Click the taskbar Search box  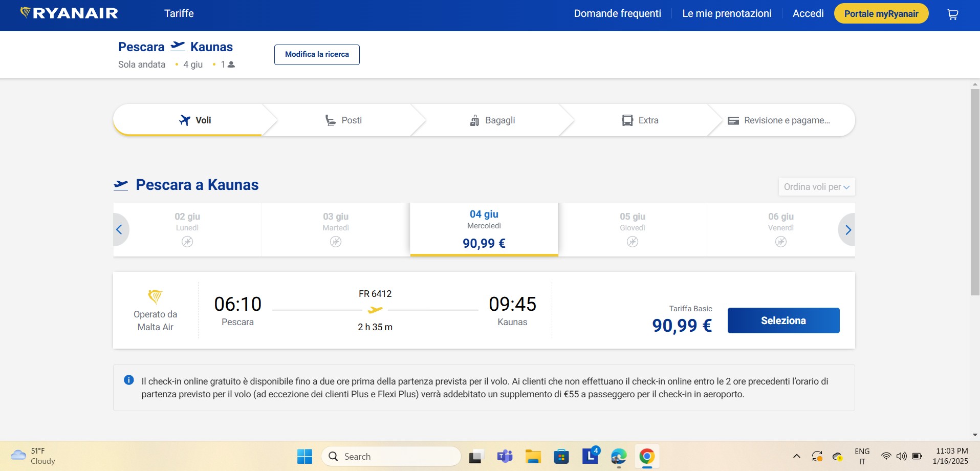pyautogui.click(x=391, y=456)
